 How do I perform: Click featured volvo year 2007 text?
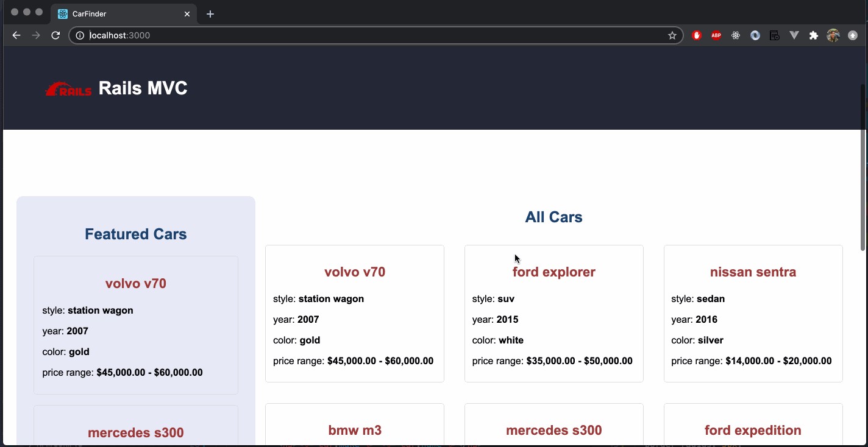pyautogui.click(x=65, y=331)
